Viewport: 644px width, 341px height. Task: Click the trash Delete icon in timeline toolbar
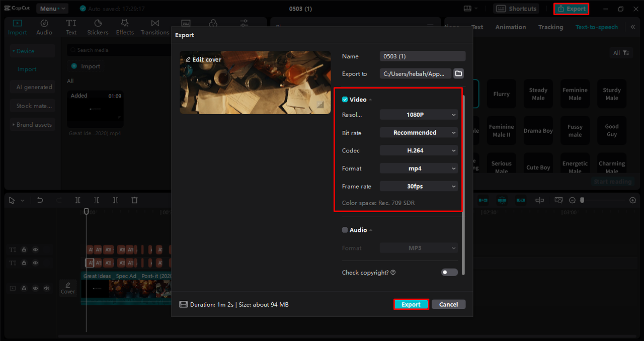134,200
